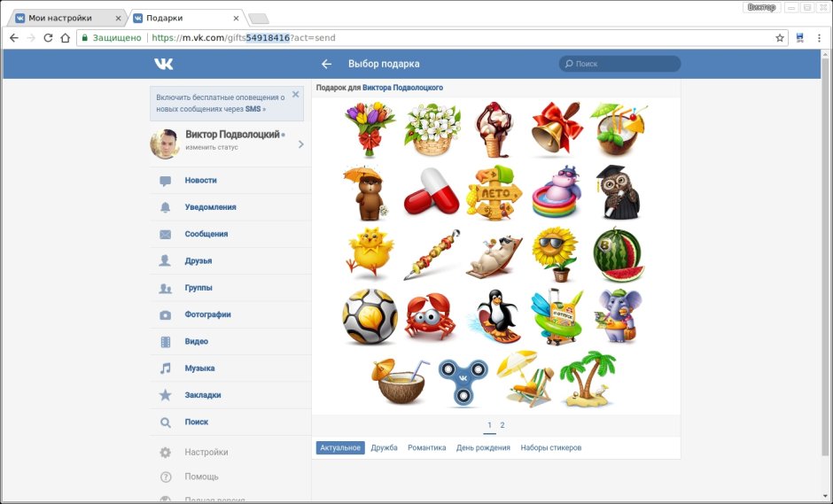Choose the sunflower with sunglasses gift
This screenshot has width=833, height=504.
tap(556, 254)
